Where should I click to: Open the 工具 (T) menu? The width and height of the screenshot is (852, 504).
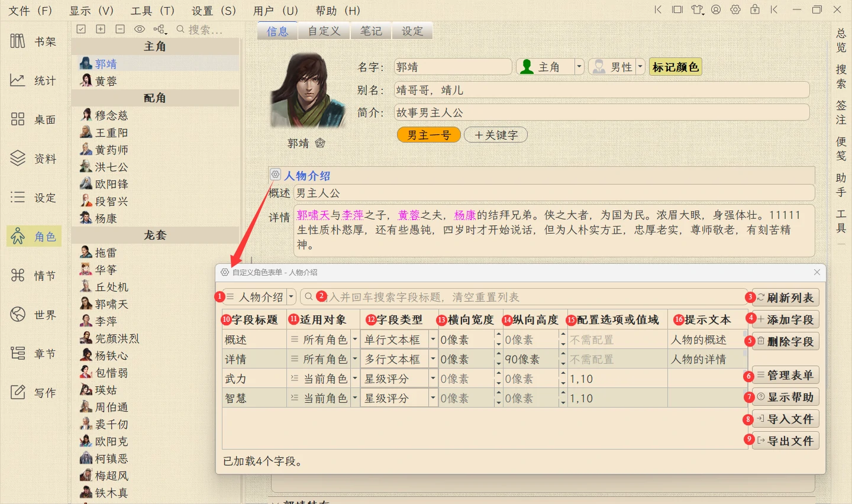tap(152, 11)
